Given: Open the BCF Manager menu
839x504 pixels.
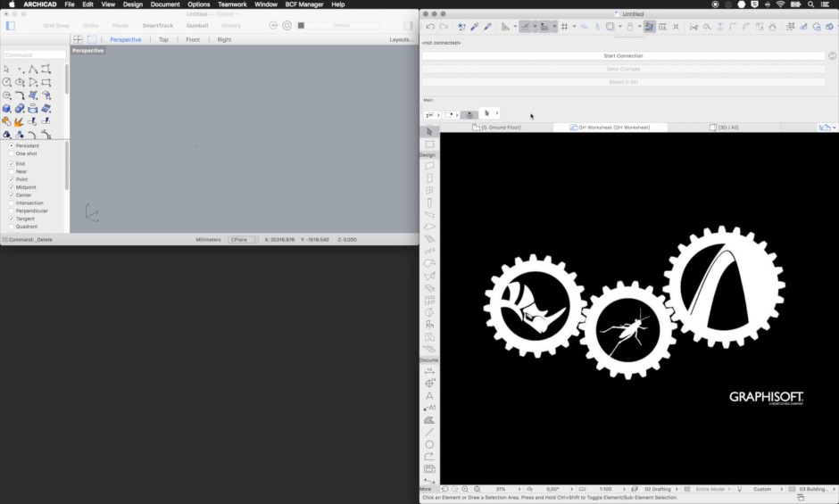Looking at the screenshot, I should [304, 4].
